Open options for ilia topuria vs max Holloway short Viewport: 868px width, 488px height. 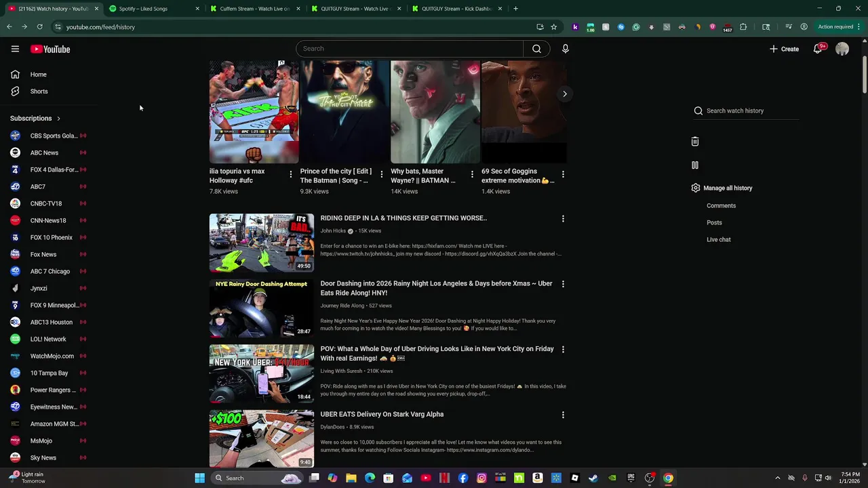coord(291,175)
